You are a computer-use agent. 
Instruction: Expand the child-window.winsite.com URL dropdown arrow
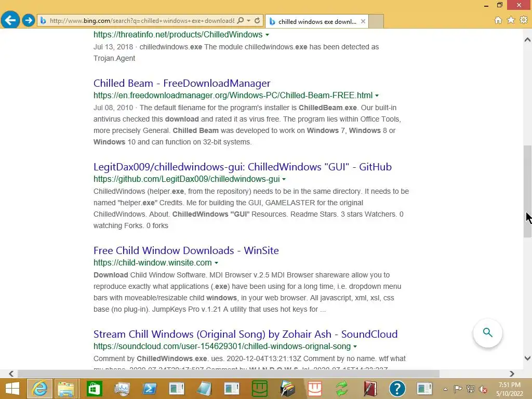point(217,263)
